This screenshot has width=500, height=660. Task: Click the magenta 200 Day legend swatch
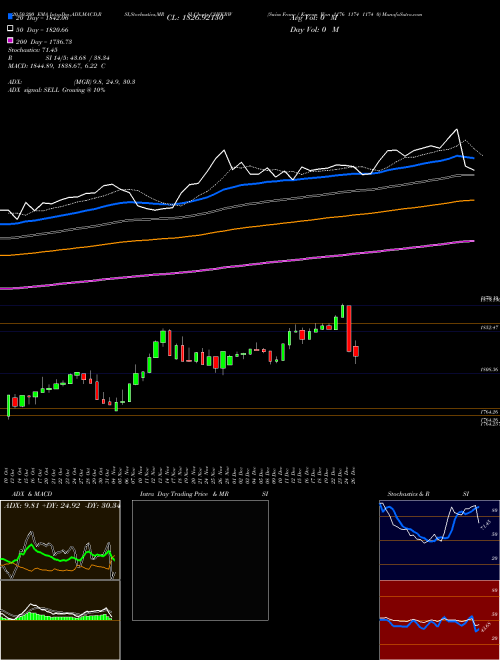click(11, 41)
